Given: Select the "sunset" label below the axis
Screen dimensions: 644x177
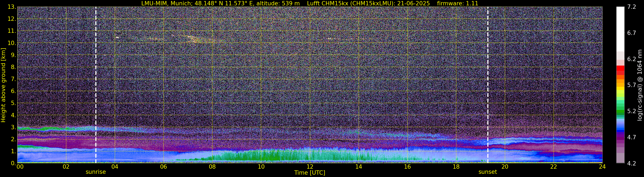Looking at the screenshot, I should click(x=488, y=172).
